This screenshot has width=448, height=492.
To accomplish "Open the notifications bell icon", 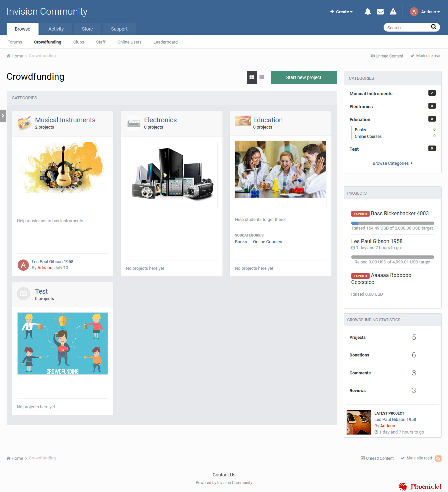I will (x=368, y=12).
